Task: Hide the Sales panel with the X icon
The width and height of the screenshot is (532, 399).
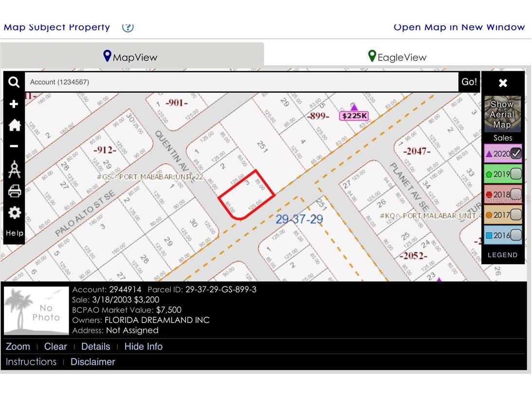Action: pos(502,82)
